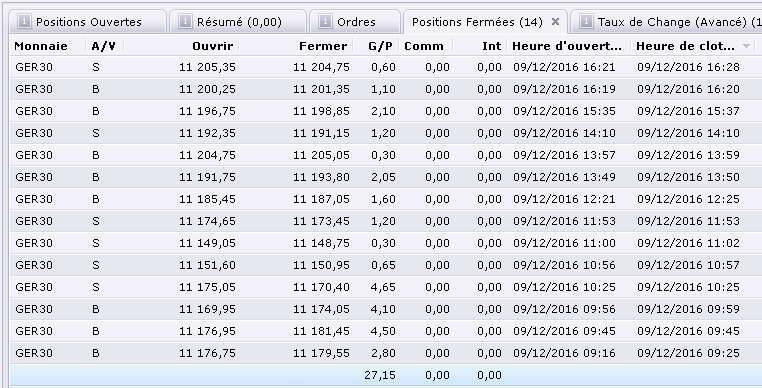Click the close time 09/12/2016 13:59
This screenshot has height=388, width=762.
(x=688, y=155)
